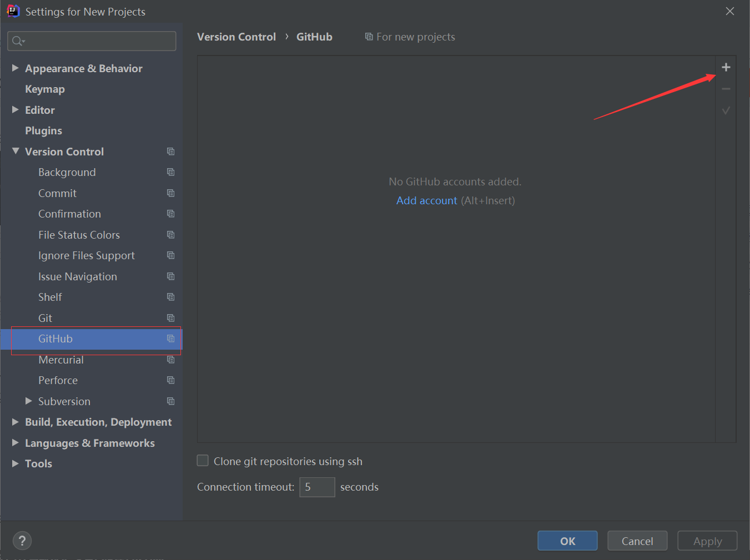This screenshot has width=750, height=560.
Task: Click the plus icon to add account
Action: tap(726, 67)
